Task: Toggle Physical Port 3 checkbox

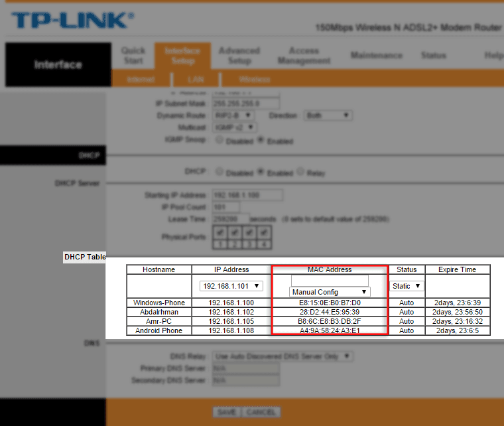Action: [249, 232]
